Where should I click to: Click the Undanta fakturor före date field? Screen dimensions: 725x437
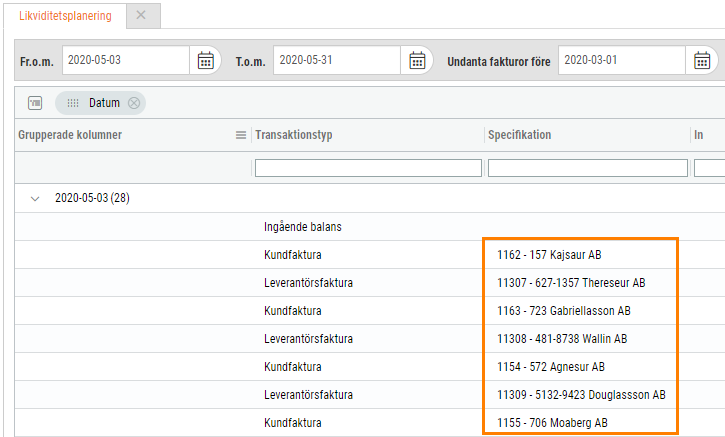click(x=621, y=60)
